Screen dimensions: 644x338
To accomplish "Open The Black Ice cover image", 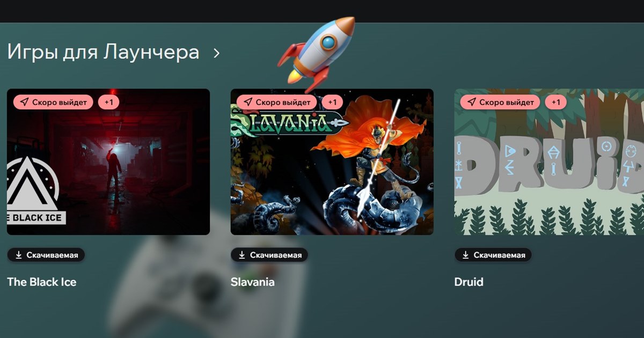I will pos(108,161).
